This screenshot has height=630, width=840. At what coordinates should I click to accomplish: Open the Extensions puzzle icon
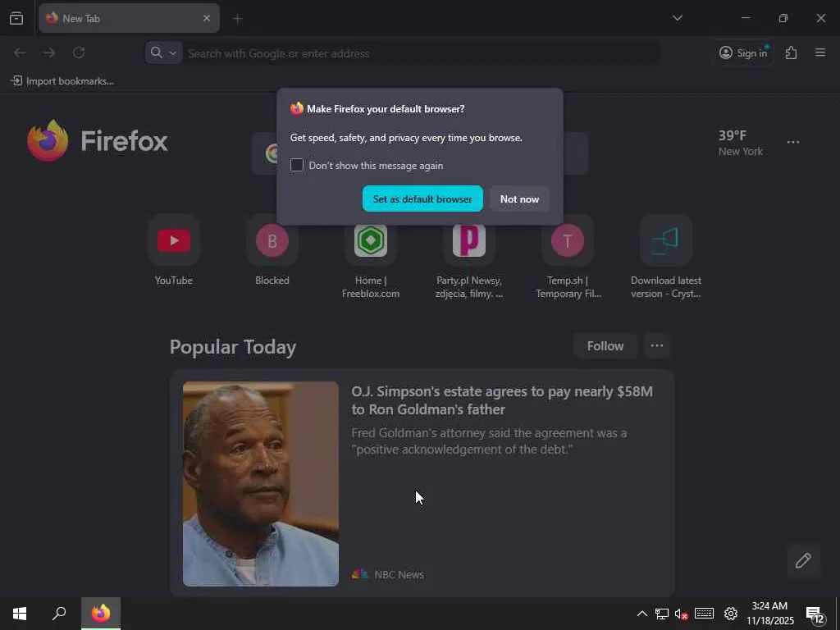[x=791, y=52]
